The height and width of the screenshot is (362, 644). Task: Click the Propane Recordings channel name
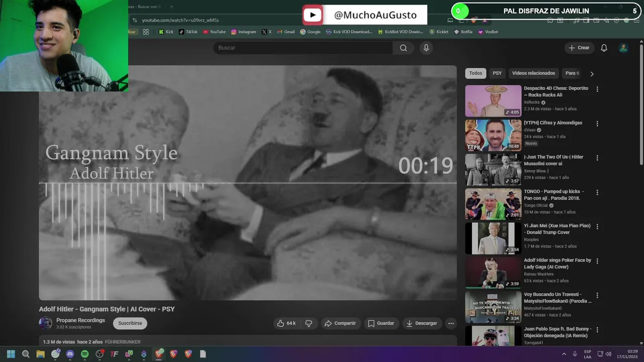[x=80, y=320]
